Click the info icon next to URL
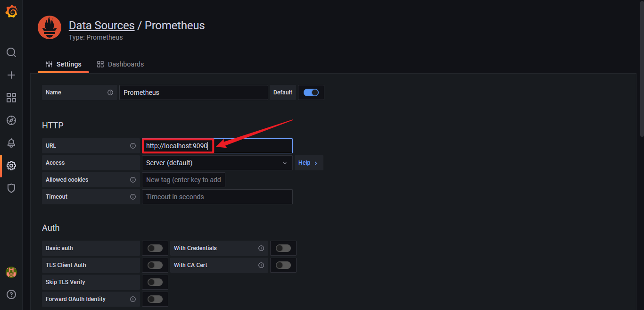 pos(133,146)
